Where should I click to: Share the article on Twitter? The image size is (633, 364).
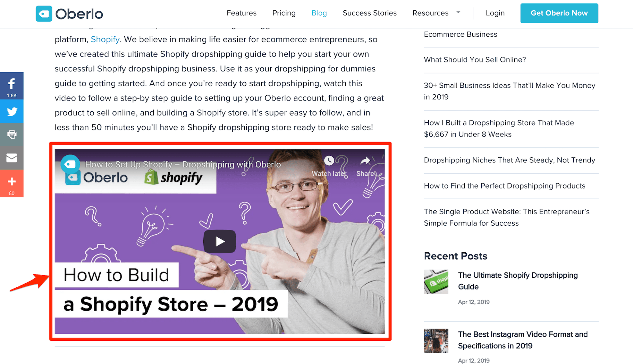pos(12,111)
